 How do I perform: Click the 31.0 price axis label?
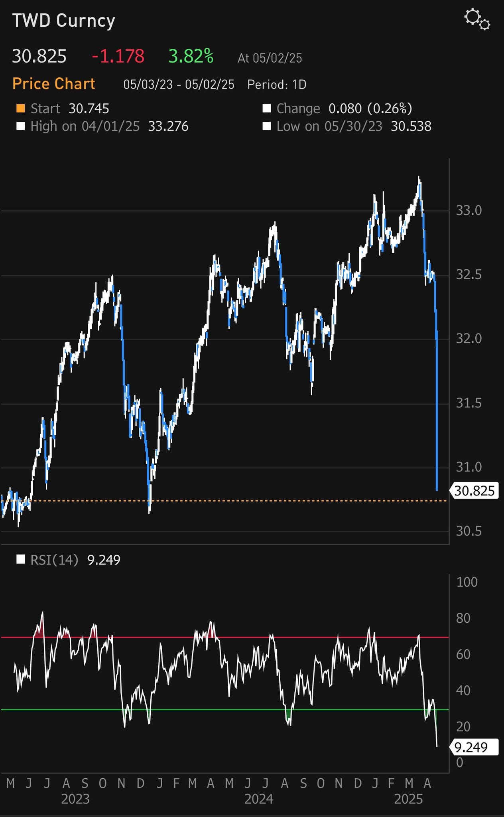[x=469, y=467]
